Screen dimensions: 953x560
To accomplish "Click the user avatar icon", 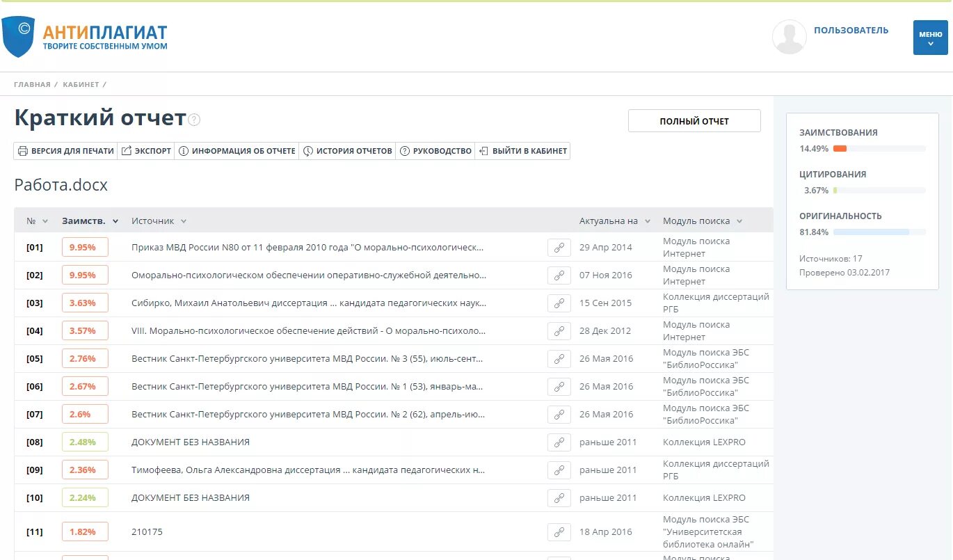I will click(x=790, y=37).
